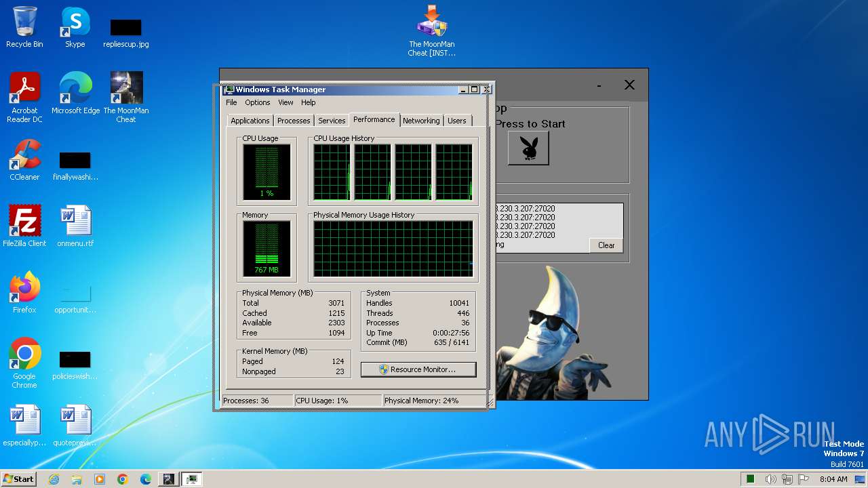The height and width of the screenshot is (488, 868).
Task: Open Chrome from the taskbar
Action: click(x=123, y=479)
